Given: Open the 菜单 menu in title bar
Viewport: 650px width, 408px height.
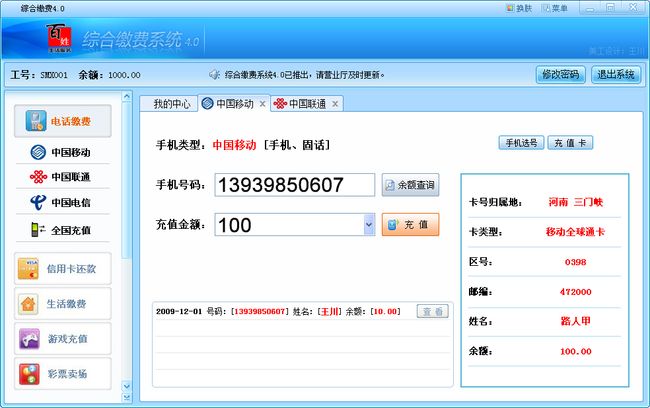Looking at the screenshot, I should (x=555, y=8).
